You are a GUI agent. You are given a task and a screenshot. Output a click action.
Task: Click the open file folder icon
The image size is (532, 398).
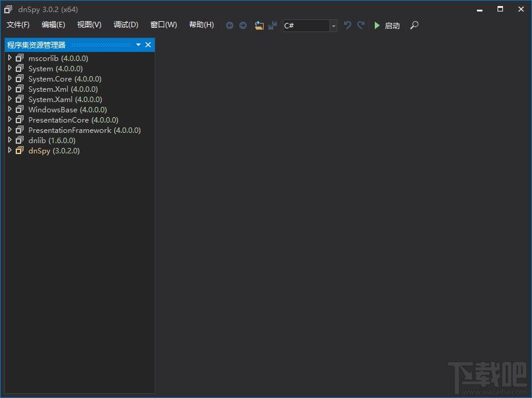[x=259, y=25]
